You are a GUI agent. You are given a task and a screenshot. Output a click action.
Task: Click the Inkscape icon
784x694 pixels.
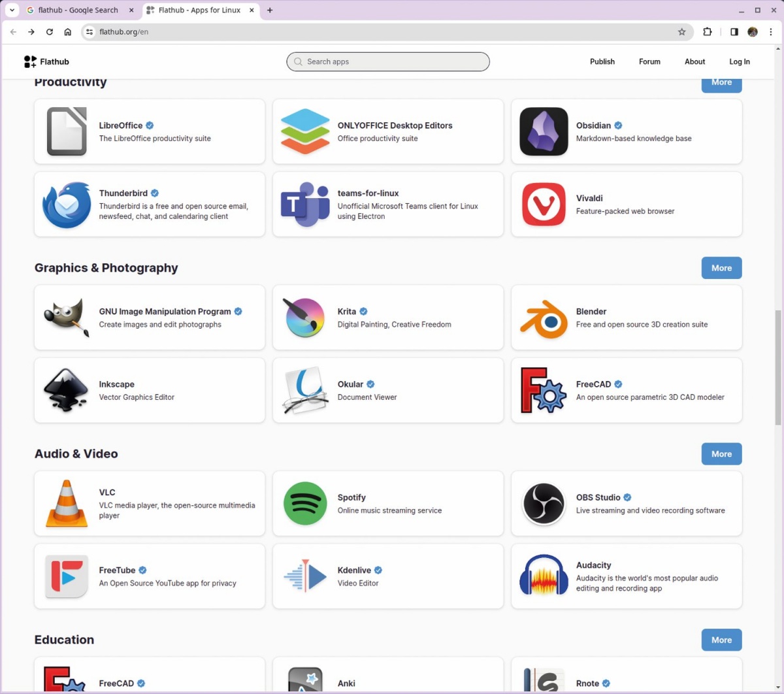67,390
